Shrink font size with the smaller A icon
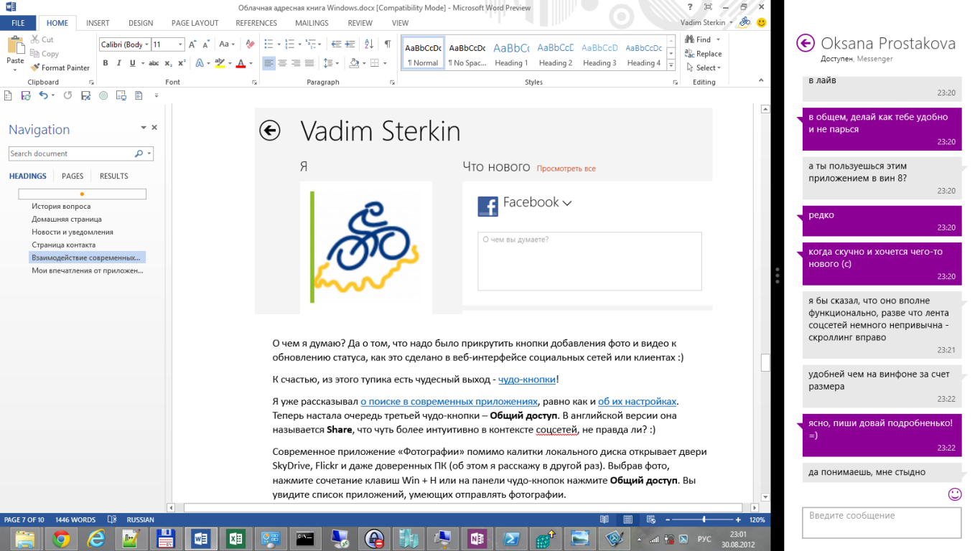 (205, 44)
